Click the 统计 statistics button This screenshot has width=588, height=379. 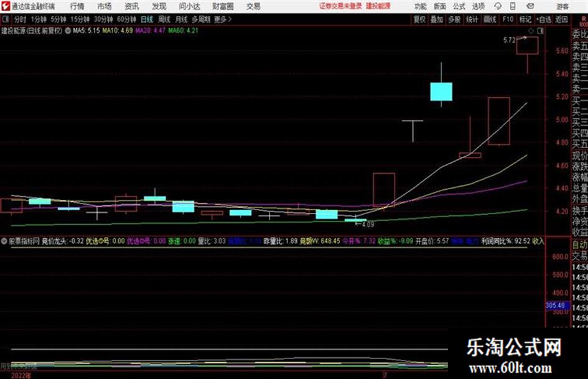coord(472,19)
